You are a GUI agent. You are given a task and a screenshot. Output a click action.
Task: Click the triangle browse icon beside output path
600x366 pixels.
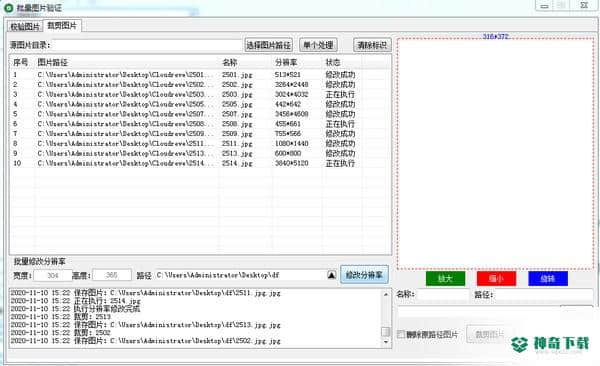[x=332, y=275]
